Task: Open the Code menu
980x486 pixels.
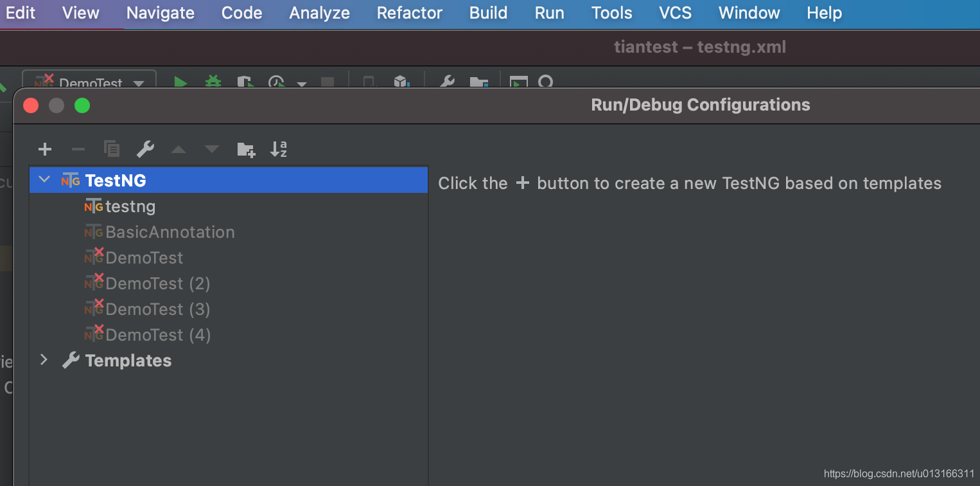Action: 241,13
